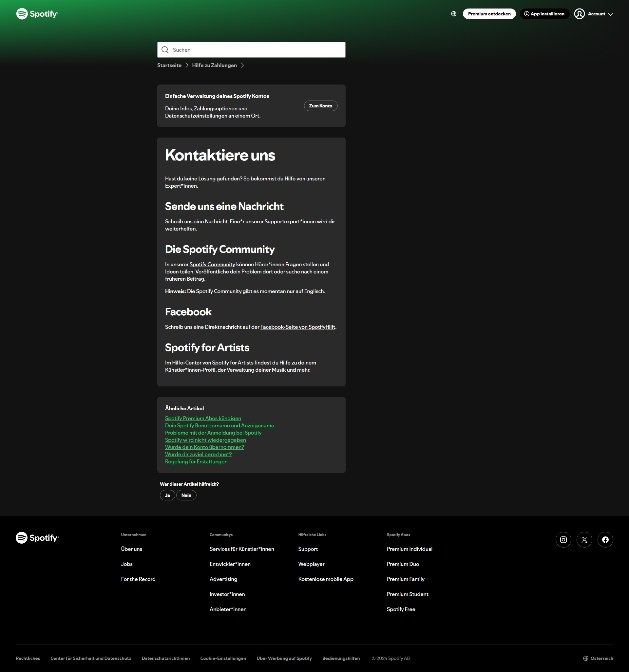629x672 pixels.
Task: Open Über Werbung auf Spotify link
Action: point(284,658)
